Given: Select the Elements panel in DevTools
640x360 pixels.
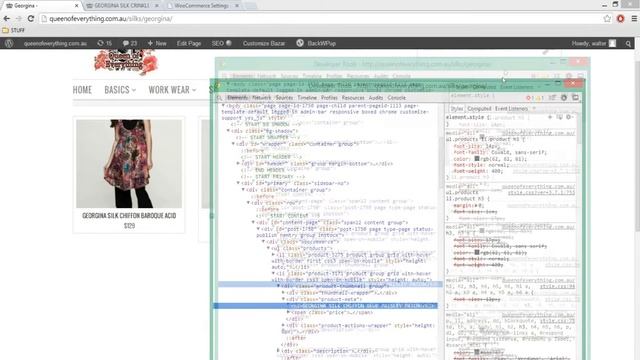Looking at the screenshot, I should (237, 98).
